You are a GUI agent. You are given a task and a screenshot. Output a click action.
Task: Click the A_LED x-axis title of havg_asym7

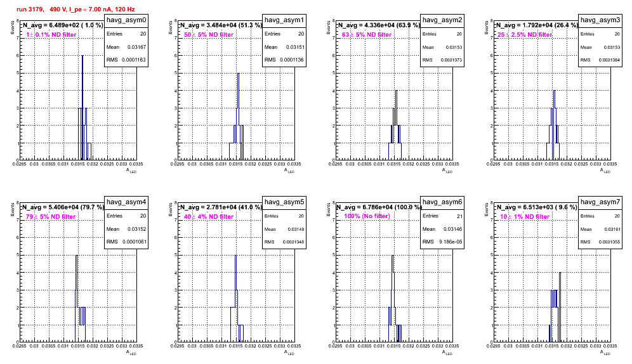click(605, 353)
